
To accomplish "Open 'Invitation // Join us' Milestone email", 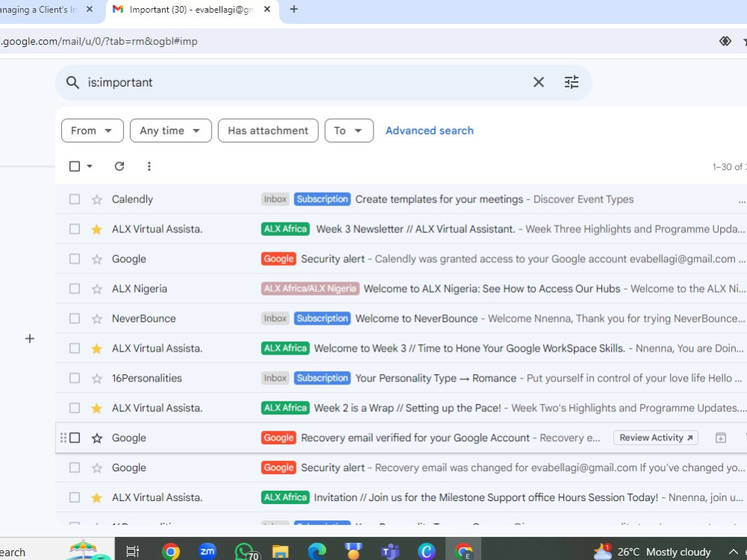I will click(486, 497).
